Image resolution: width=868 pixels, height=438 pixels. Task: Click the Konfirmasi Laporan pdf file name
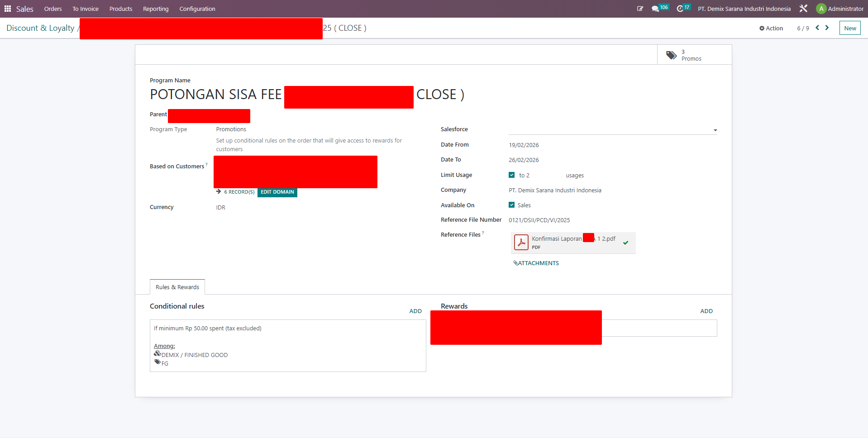click(x=573, y=238)
